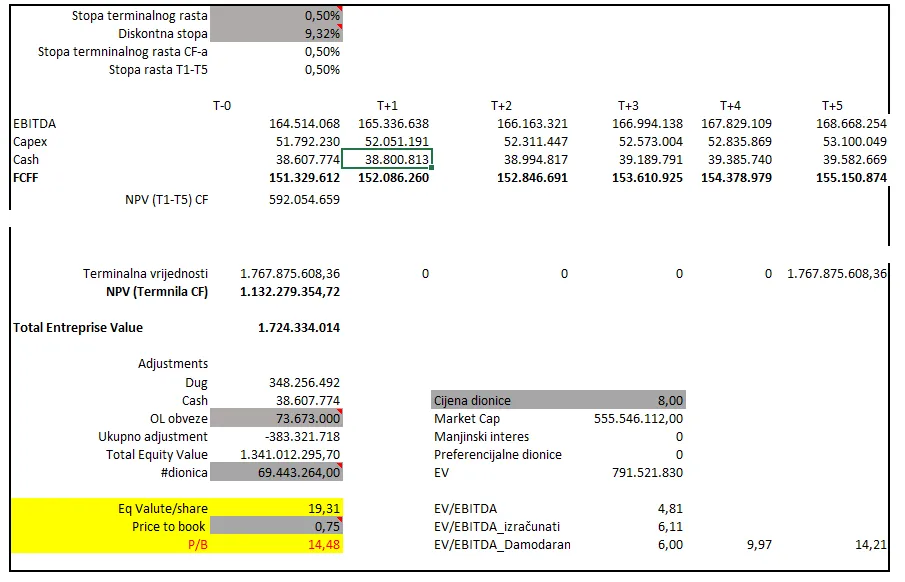Click Capex value in the T+3 column
This screenshot has height=582, width=905.
tap(650, 141)
